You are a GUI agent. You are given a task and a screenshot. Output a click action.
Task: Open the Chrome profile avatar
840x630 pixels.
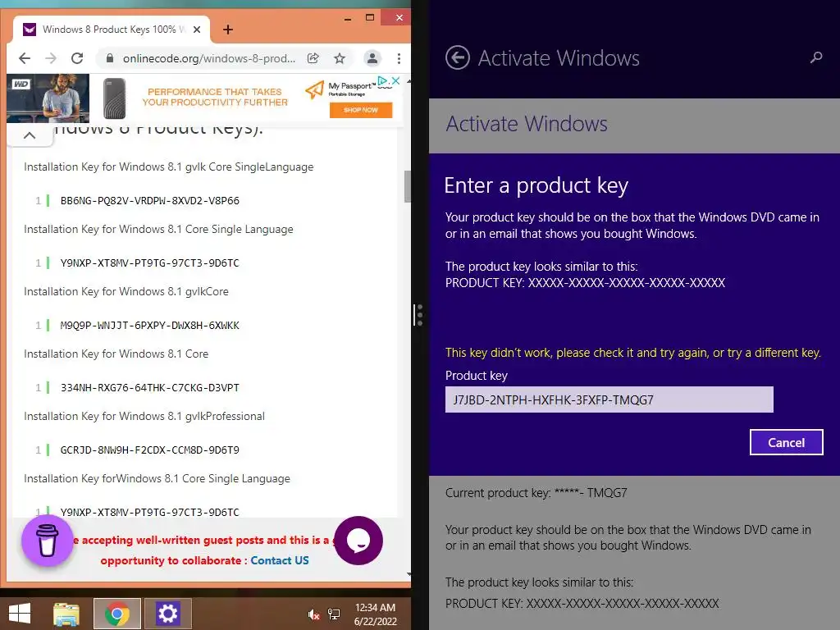coord(372,58)
